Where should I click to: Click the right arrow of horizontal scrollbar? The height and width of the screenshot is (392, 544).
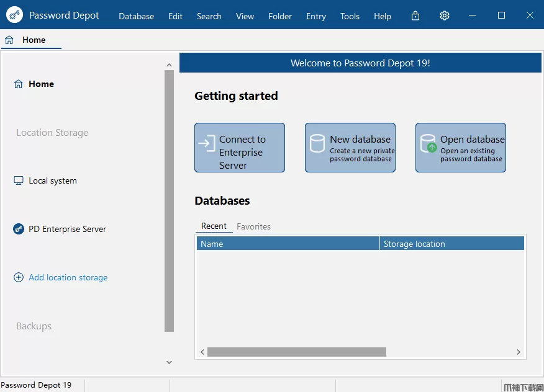[519, 352]
